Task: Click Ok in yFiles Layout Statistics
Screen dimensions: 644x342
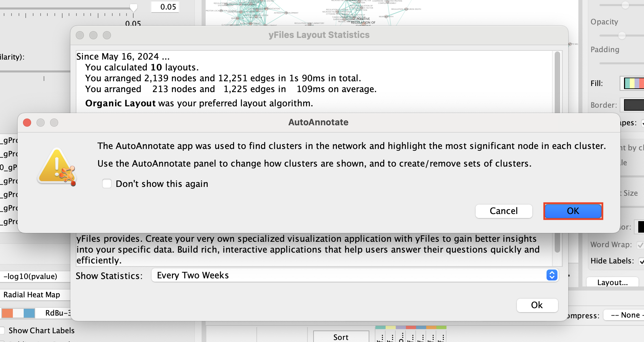Action: coord(537,305)
